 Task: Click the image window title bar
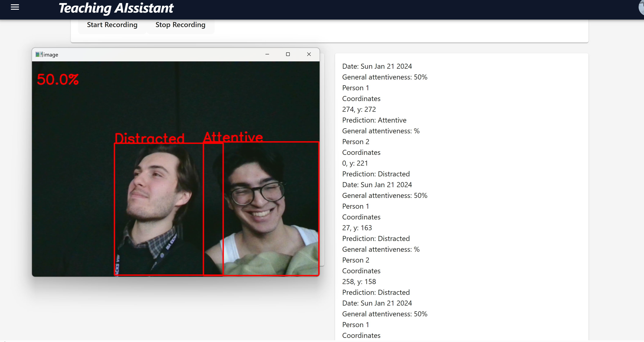(x=160, y=54)
